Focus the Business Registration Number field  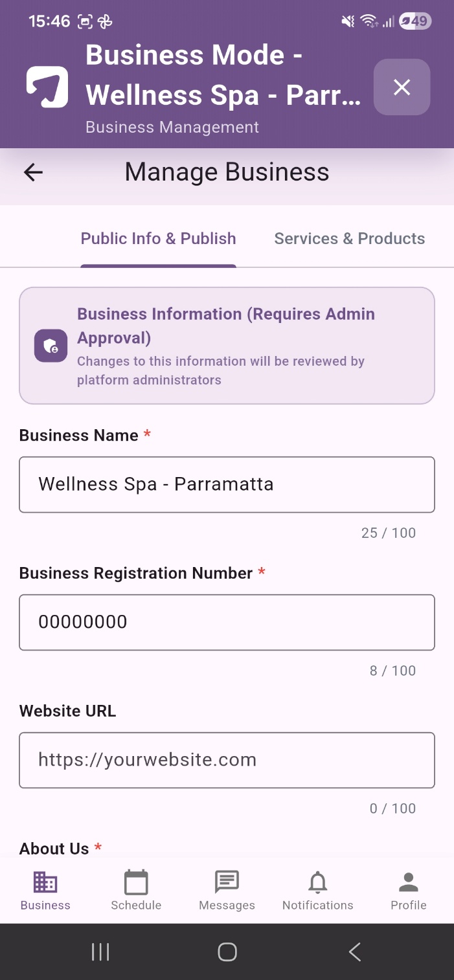[227, 623]
